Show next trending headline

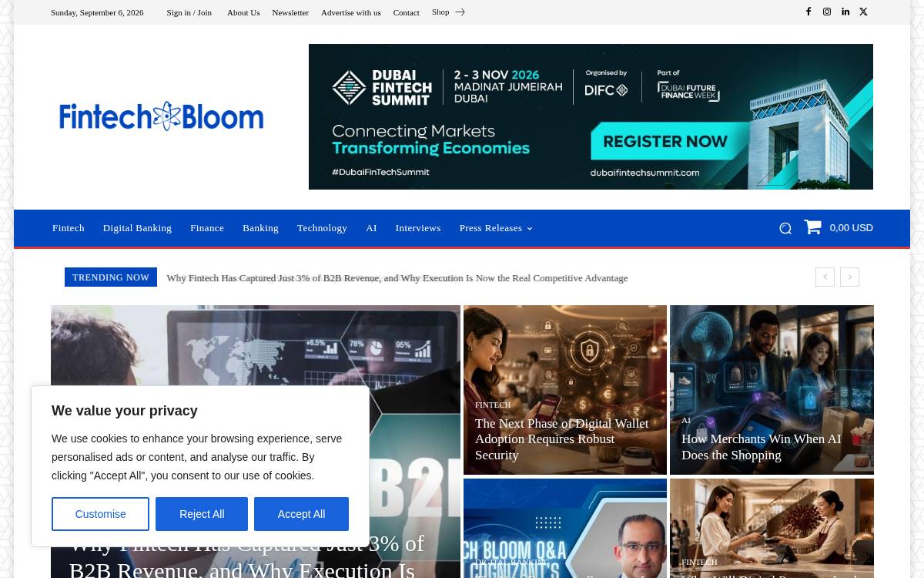pyautogui.click(x=850, y=277)
